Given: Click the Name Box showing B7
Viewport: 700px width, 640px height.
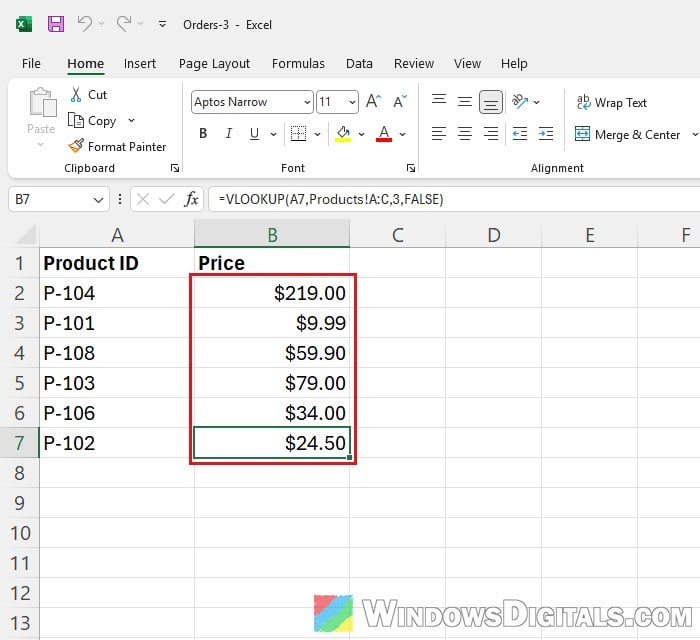Looking at the screenshot, I should (x=50, y=199).
